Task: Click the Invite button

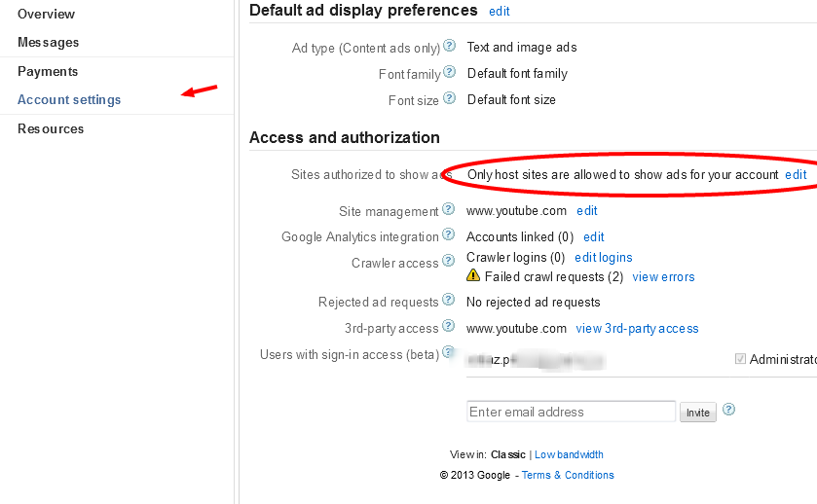Action: tap(698, 413)
